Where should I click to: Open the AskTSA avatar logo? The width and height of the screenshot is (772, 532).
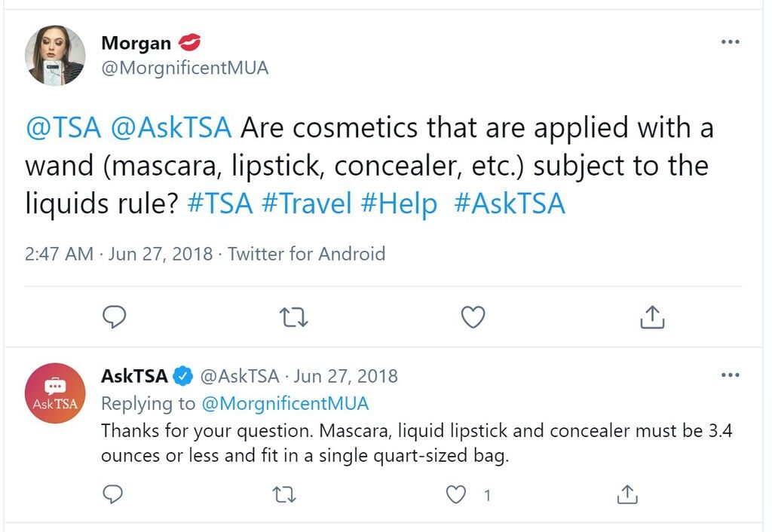click(x=55, y=393)
